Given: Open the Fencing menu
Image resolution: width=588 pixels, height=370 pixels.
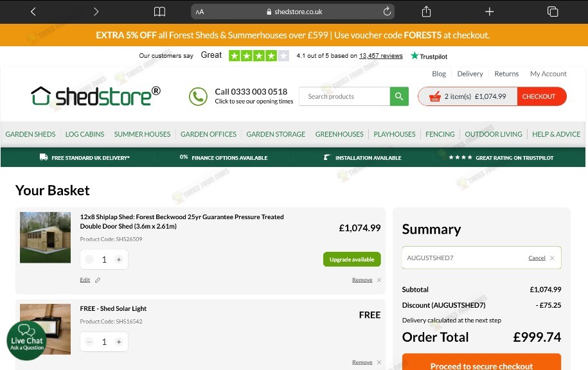Looking at the screenshot, I should pyautogui.click(x=440, y=134).
